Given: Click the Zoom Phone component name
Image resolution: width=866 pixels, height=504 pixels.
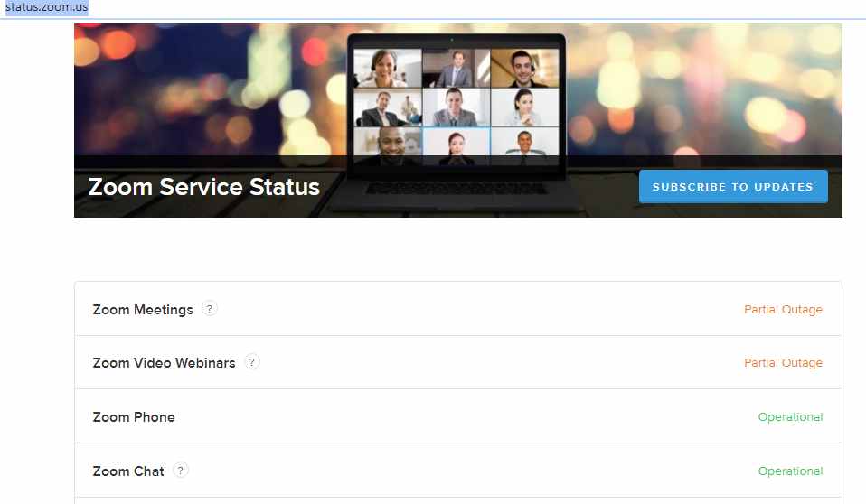Looking at the screenshot, I should (134, 417).
